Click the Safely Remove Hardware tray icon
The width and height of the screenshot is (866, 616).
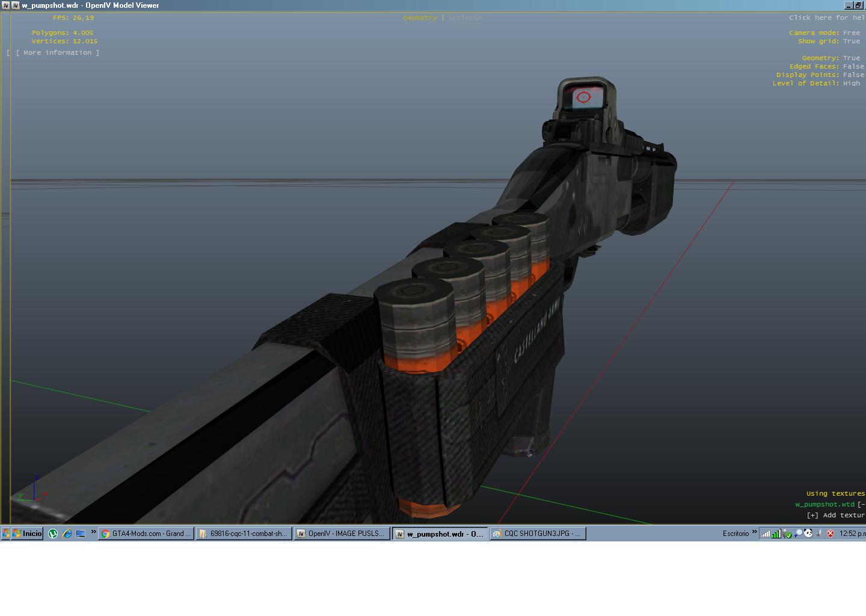pyautogui.click(x=787, y=534)
